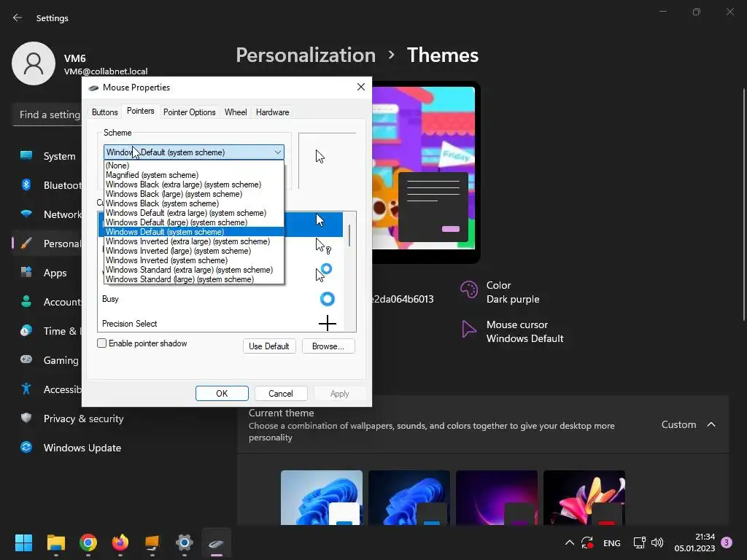Viewport: 747px width, 560px height.
Task: Select the purple glow theme thumbnail
Action: tap(497, 497)
